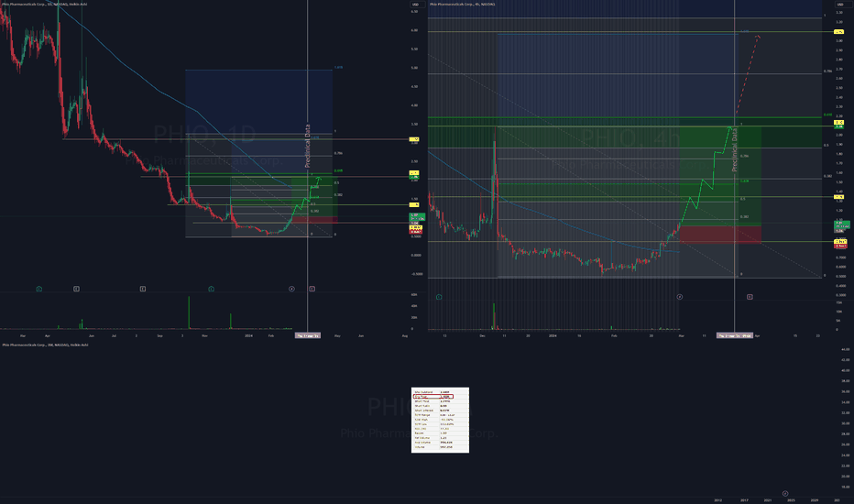Click the green event marker near March, 1D chart

pos(39,289)
